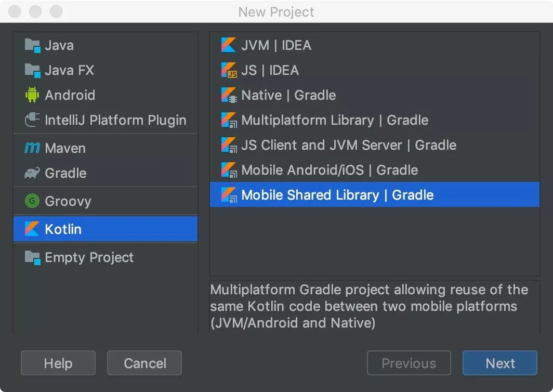553x392 pixels.
Task: Click the JS Client and JVM Server icon
Action: (x=229, y=145)
